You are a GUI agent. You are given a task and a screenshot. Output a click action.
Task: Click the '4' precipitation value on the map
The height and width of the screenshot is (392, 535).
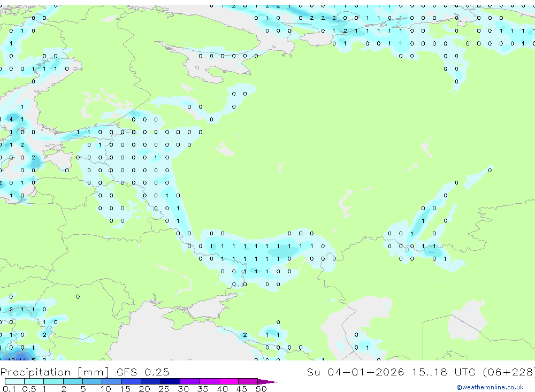[x=11, y=119]
